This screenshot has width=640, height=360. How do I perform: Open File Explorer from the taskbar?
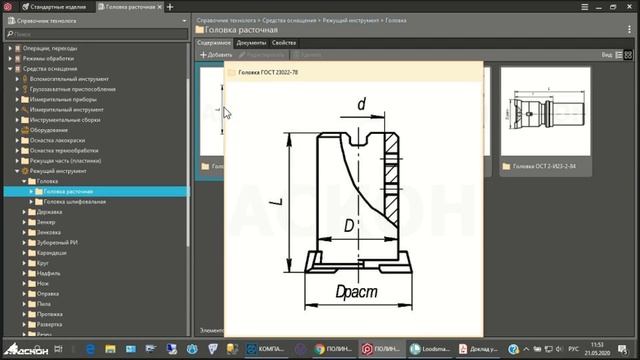(x=110, y=349)
